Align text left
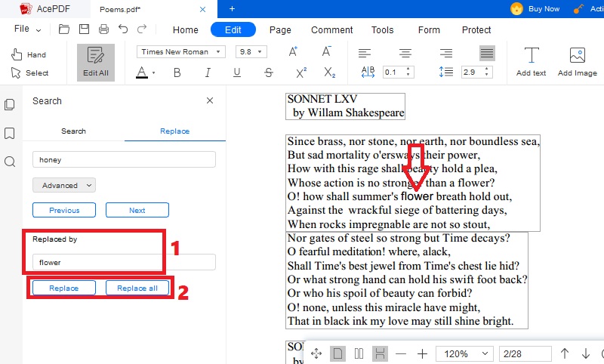 [x=365, y=53]
